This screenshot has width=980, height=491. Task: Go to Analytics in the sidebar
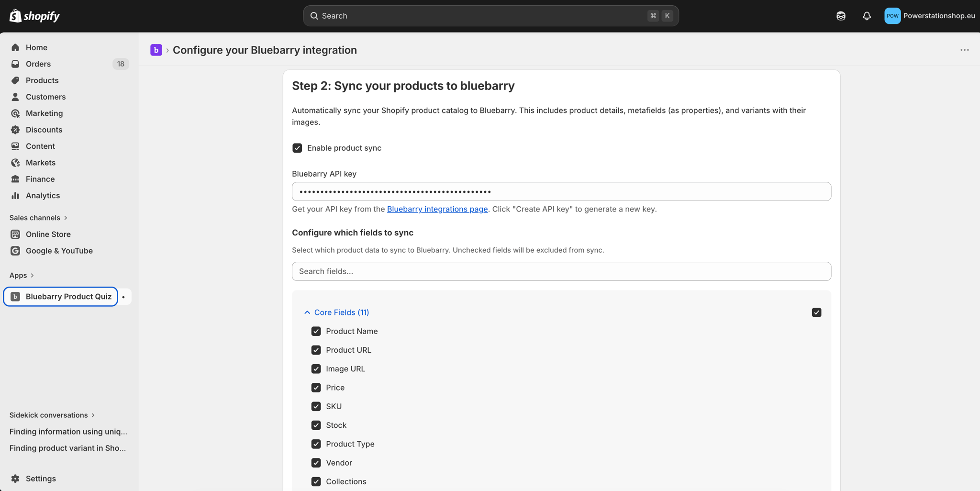16,195
